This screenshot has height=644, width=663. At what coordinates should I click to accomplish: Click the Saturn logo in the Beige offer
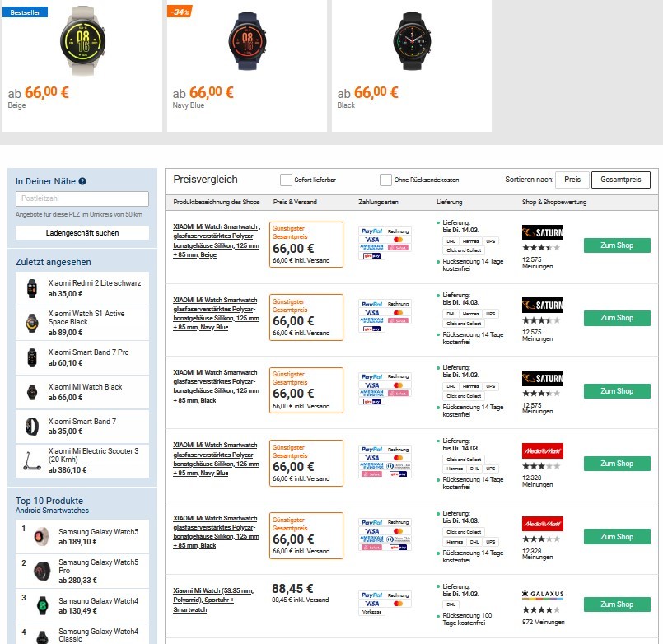click(543, 232)
